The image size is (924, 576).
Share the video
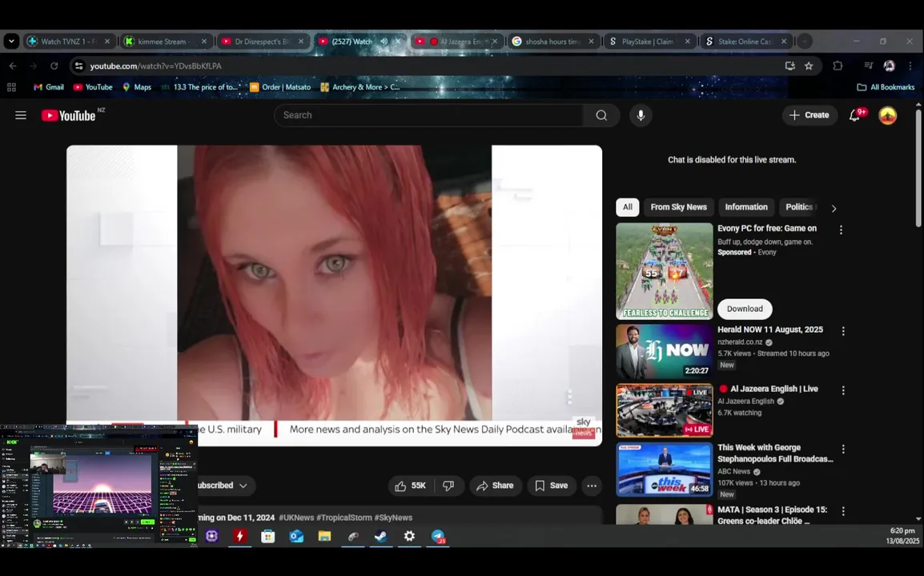coord(495,486)
